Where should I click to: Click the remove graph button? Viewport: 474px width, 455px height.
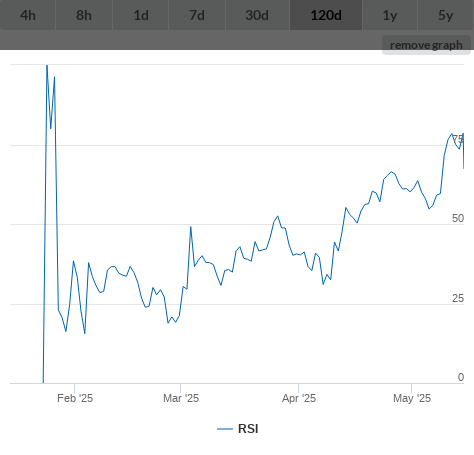point(426,45)
